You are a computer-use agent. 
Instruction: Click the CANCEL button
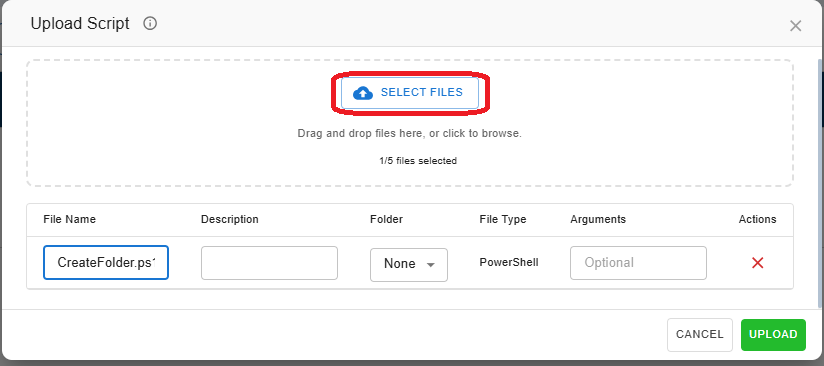[699, 334]
